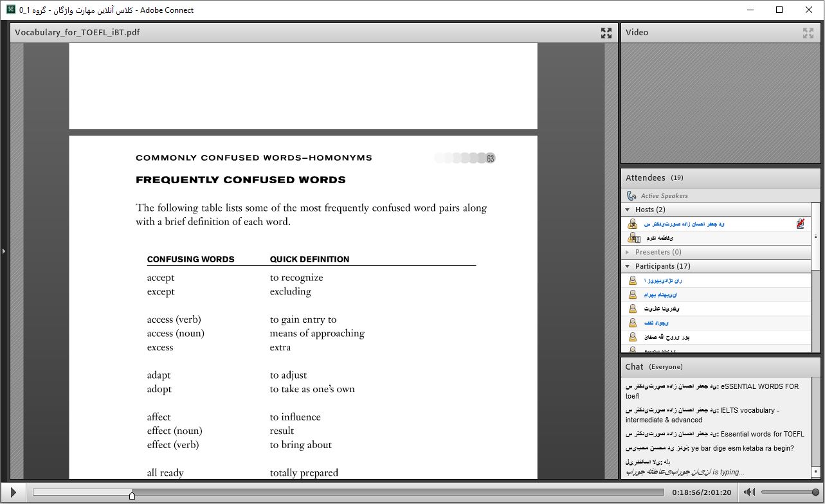Click 'effect (noun)' in the table
This screenshot has width=825, height=504.
(174, 431)
